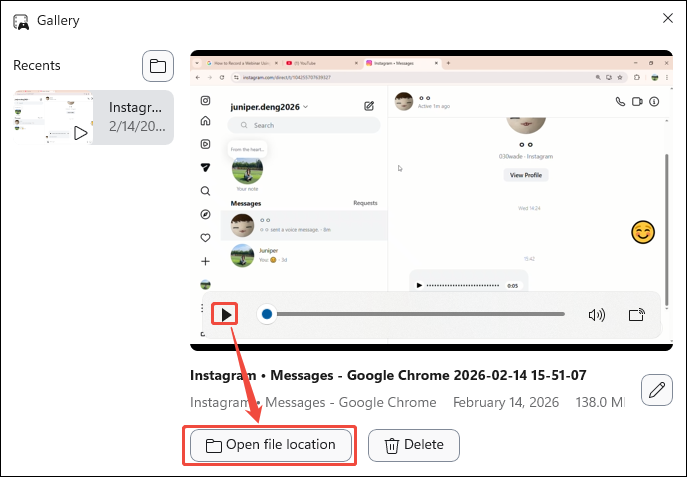The image size is (687, 477).
Task: Click the Messages heading in the preview
Action: [246, 203]
